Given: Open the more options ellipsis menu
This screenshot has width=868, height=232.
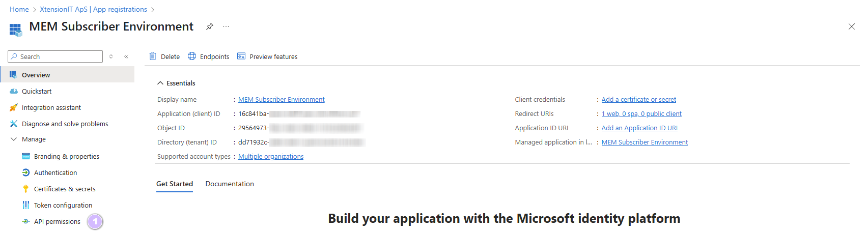Looking at the screenshot, I should coord(226,26).
